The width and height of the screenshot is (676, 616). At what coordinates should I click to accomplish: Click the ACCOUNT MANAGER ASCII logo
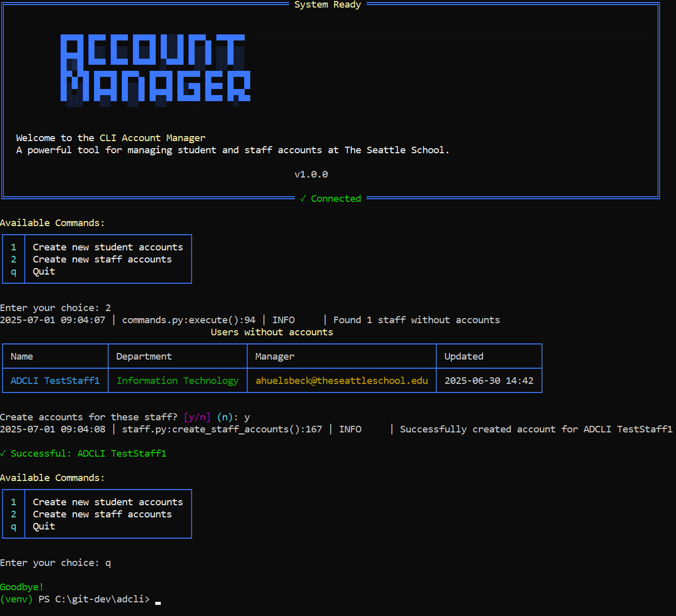(x=155, y=70)
